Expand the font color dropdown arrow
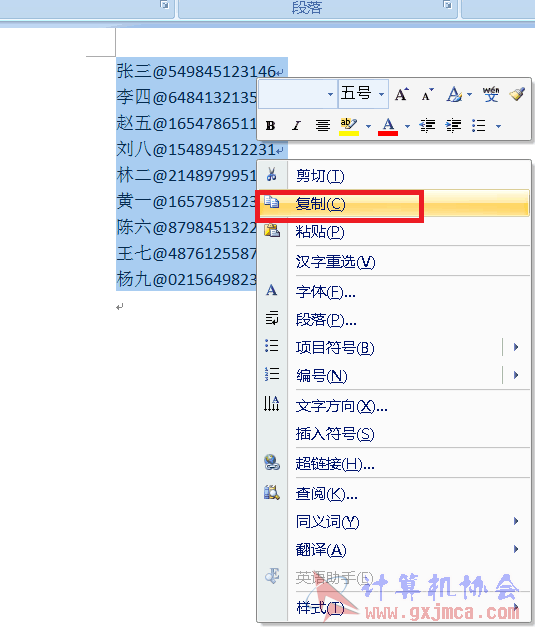The image size is (535, 631). coord(407,126)
